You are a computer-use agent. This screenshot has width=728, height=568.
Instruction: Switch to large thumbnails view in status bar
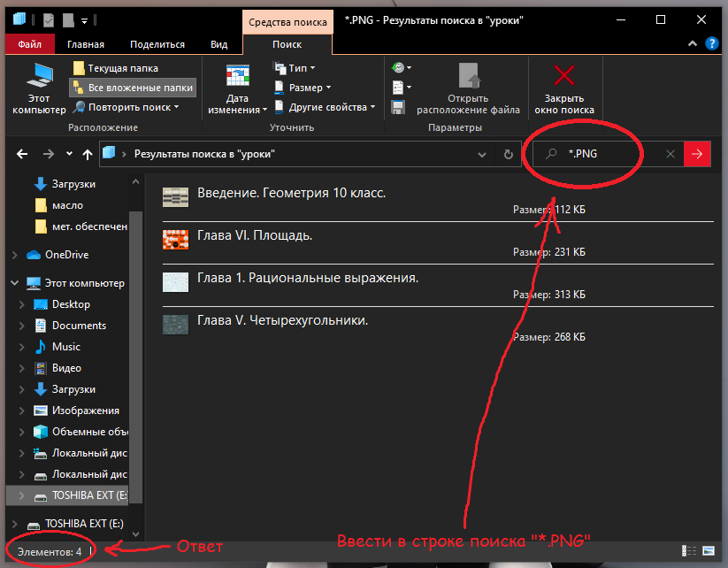tap(709, 551)
